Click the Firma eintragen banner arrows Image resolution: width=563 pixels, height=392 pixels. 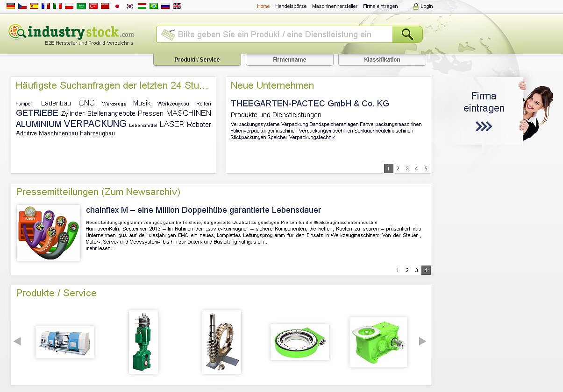pyautogui.click(x=484, y=126)
